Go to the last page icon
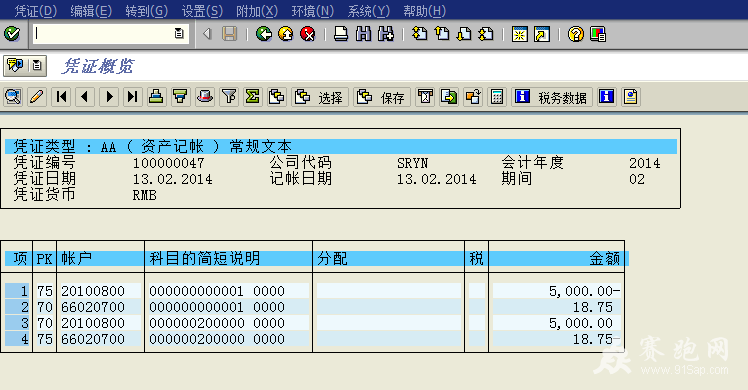The width and height of the screenshot is (748, 390). pos(486,34)
